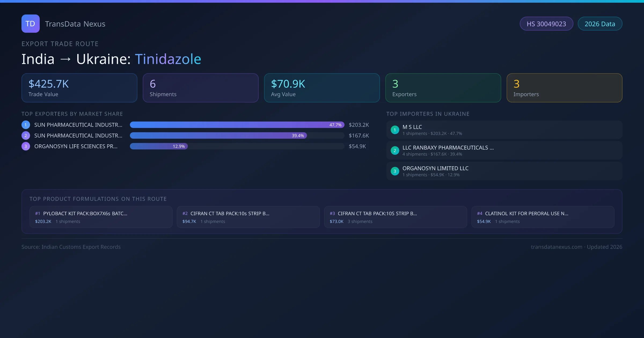Click the green rank 1 importer badge
Screen dimensions: 644x338
point(395,130)
